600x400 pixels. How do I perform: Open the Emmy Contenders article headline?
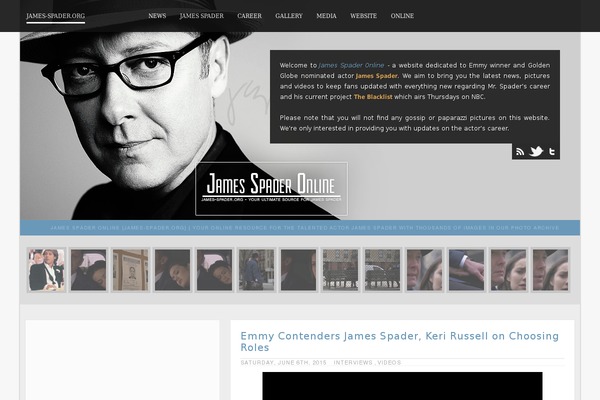(x=399, y=341)
